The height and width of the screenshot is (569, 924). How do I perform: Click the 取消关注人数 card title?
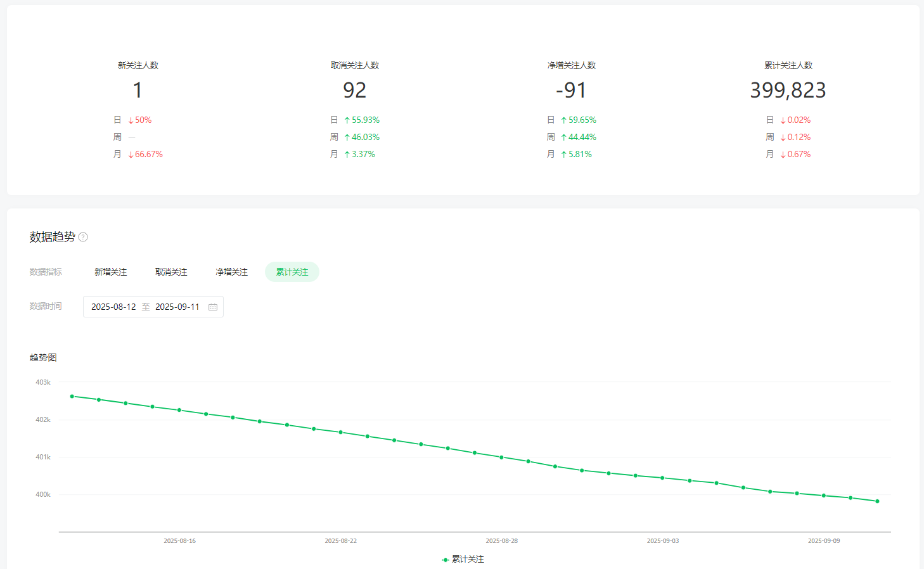click(355, 65)
